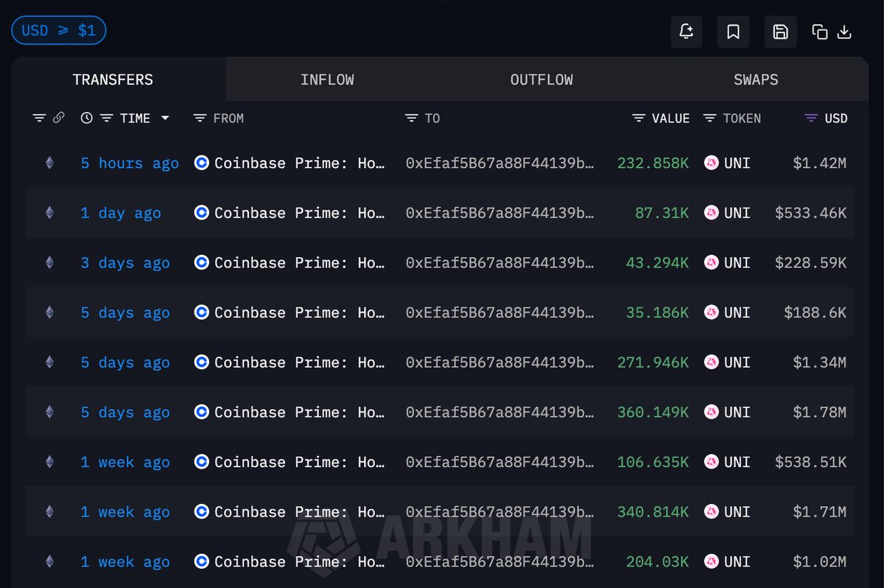Click the bookmark icon
This screenshot has height=588, width=884.
point(733,32)
